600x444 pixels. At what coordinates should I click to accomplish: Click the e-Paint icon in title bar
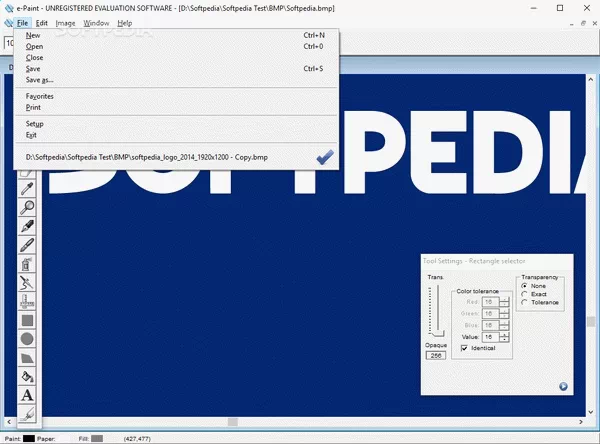click(8, 8)
